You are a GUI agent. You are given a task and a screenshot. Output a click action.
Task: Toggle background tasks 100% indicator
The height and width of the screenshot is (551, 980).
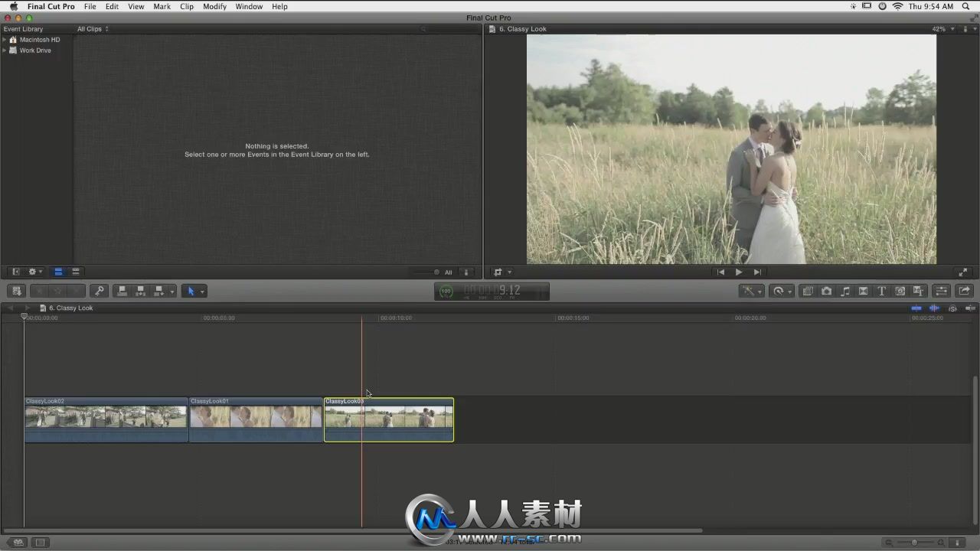click(446, 291)
